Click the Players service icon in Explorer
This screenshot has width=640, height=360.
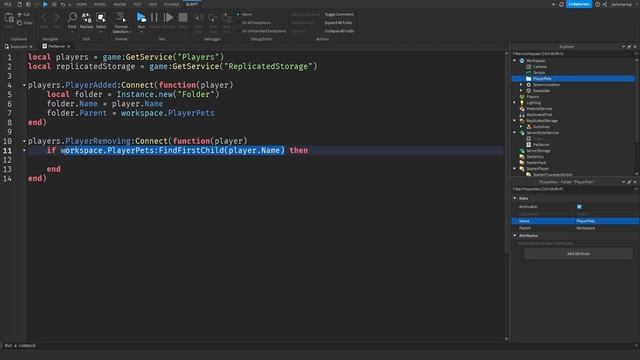click(x=522, y=97)
